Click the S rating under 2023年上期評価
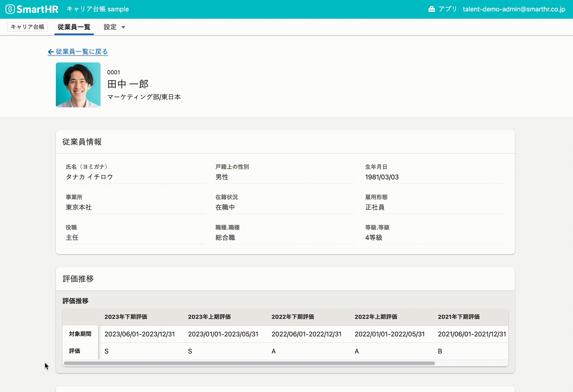The image size is (573, 392). coord(190,351)
